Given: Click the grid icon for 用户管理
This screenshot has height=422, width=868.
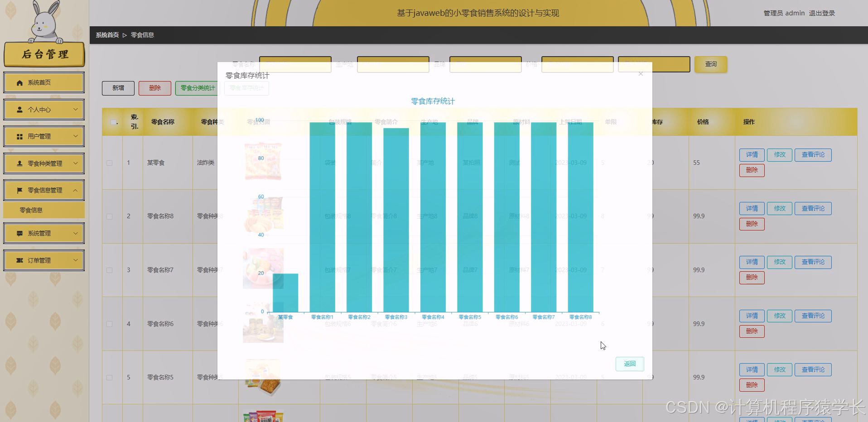Looking at the screenshot, I should point(19,136).
